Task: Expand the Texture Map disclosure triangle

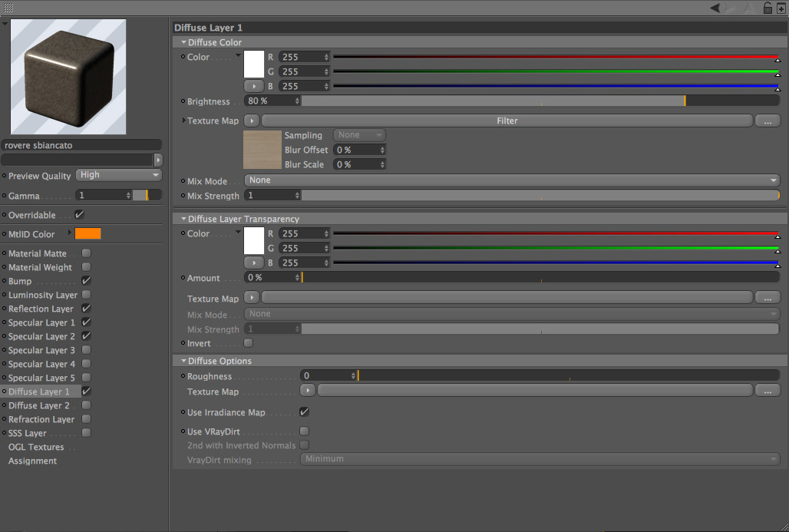Action: point(183,121)
